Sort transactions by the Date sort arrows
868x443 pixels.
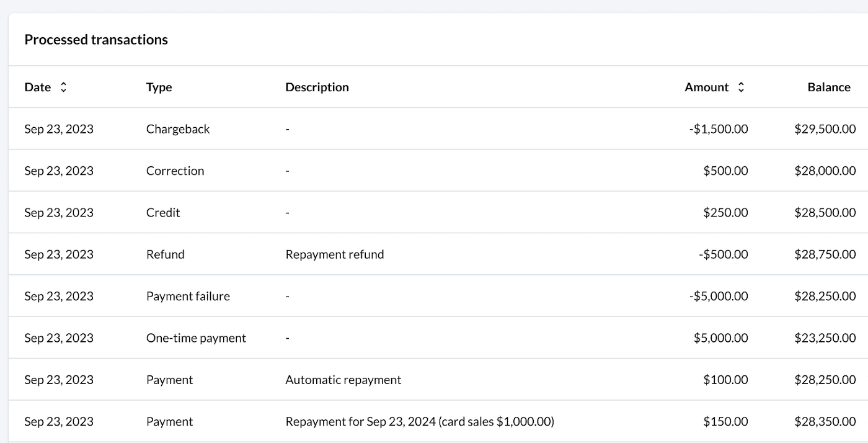pos(63,87)
